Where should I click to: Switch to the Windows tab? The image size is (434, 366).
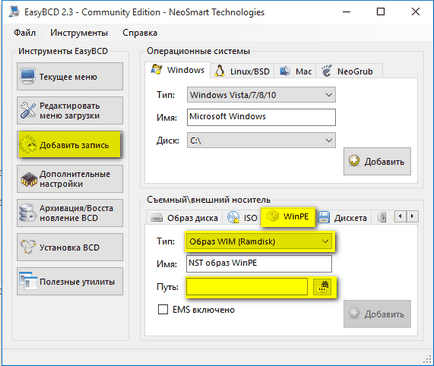point(178,70)
